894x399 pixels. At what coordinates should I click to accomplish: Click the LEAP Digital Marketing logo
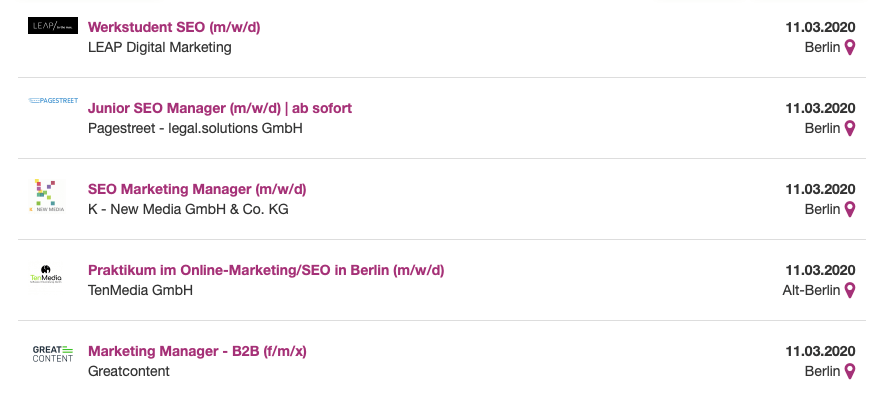pos(53,26)
